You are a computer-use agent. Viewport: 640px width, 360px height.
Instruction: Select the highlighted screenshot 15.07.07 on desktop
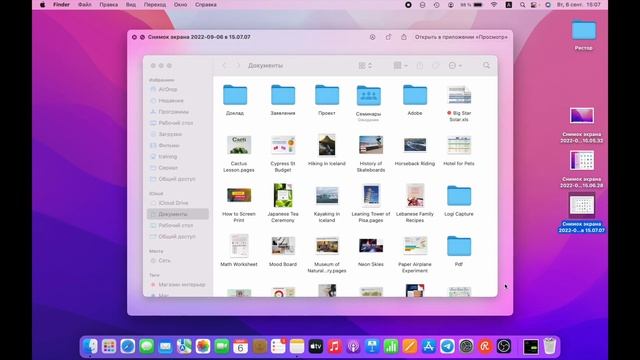tap(582, 213)
